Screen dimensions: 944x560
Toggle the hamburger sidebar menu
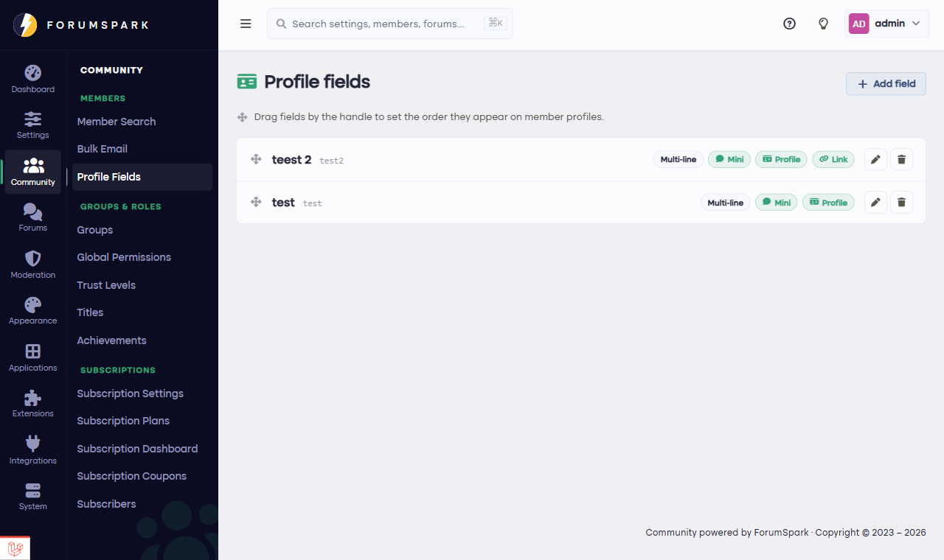tap(246, 24)
